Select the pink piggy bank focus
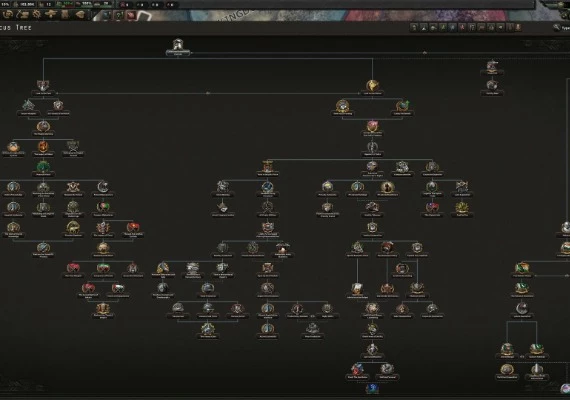The image size is (570, 400). [x=372, y=127]
